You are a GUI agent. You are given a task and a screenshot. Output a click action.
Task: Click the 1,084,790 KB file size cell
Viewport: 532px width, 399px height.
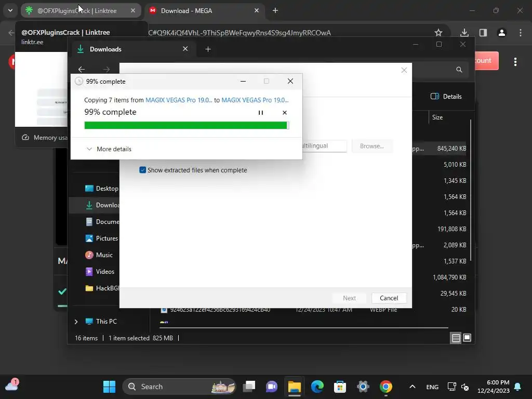pos(449,277)
